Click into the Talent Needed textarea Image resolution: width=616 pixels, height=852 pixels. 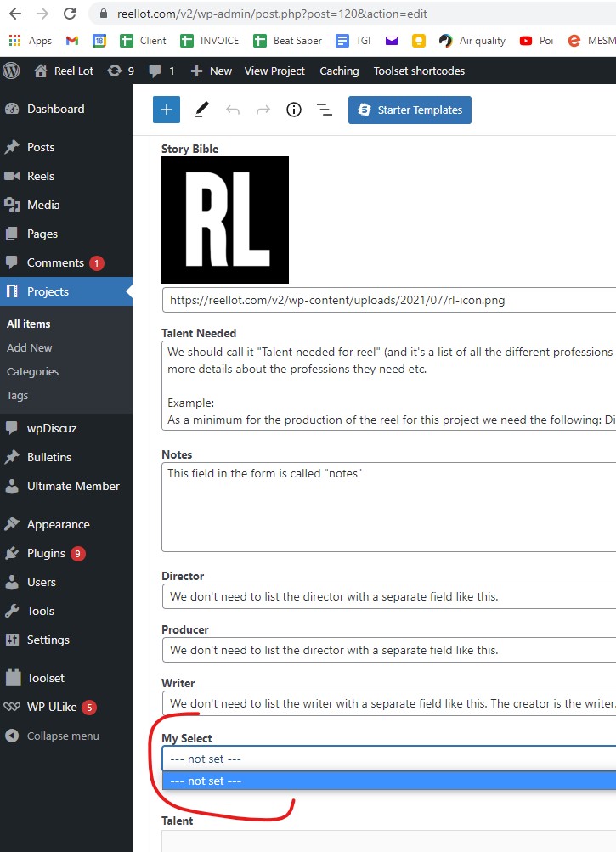click(x=389, y=386)
